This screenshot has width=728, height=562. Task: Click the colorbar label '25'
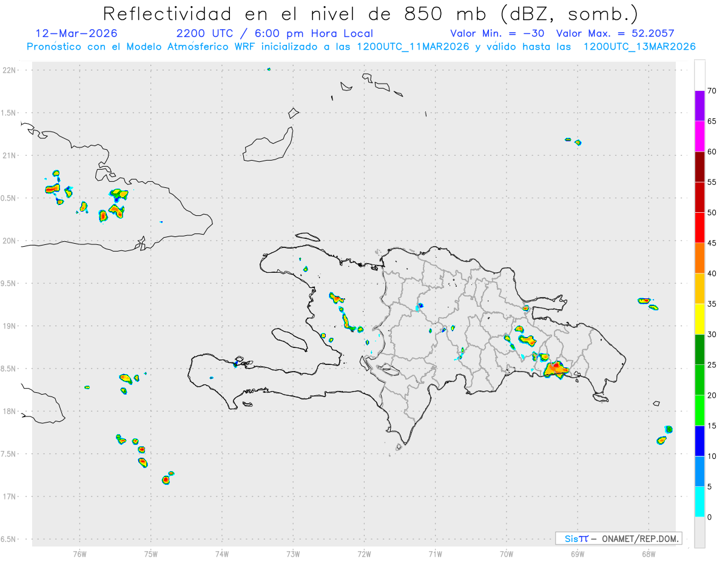click(x=712, y=365)
